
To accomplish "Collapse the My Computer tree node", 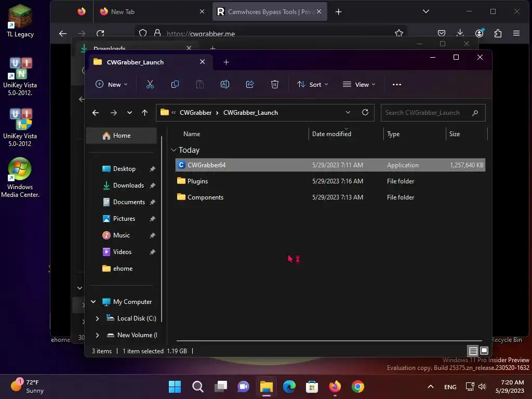I will [94, 302].
